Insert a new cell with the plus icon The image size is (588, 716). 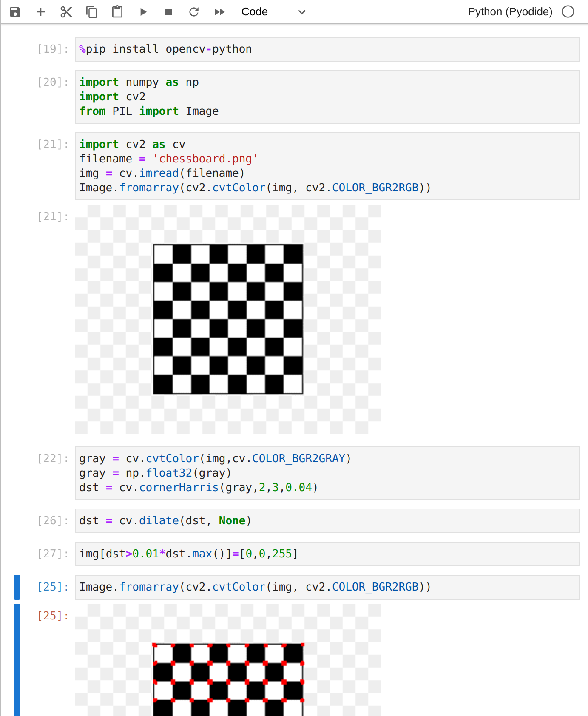pos(41,12)
